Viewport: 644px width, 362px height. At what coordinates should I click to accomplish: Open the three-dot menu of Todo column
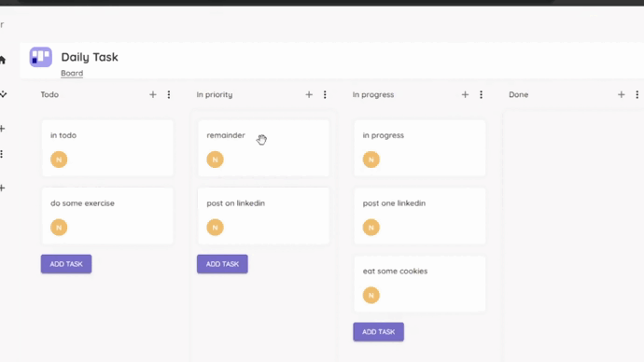(x=169, y=95)
